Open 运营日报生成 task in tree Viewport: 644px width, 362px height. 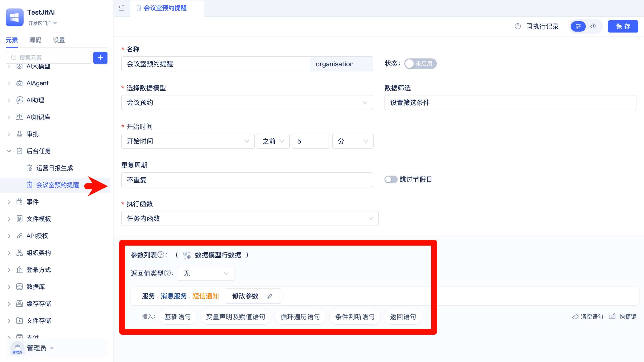[55, 168]
